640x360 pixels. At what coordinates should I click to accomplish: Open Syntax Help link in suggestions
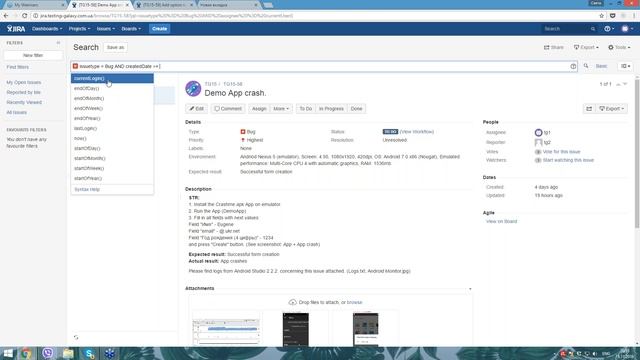click(x=87, y=190)
